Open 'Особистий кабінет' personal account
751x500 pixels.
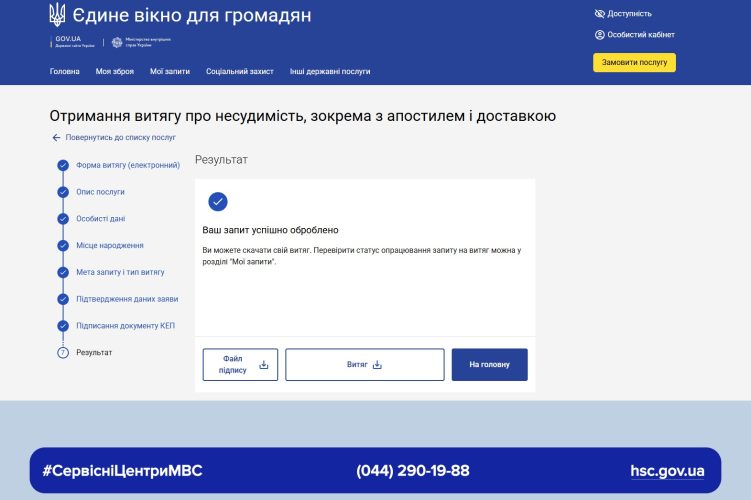pyautogui.click(x=634, y=34)
